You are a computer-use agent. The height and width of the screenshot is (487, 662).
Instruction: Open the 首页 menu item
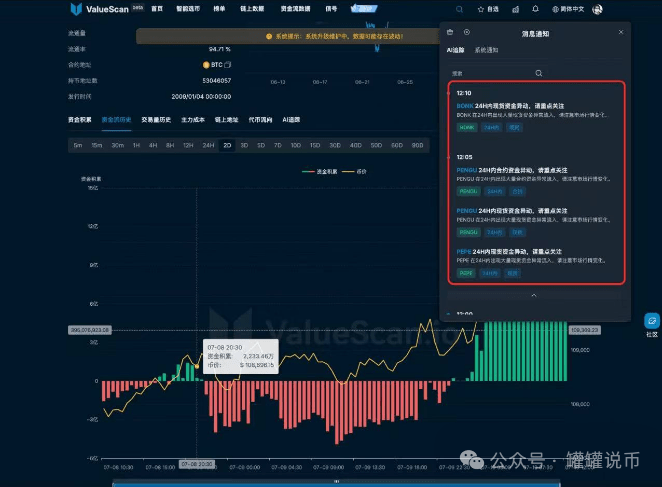(x=157, y=9)
